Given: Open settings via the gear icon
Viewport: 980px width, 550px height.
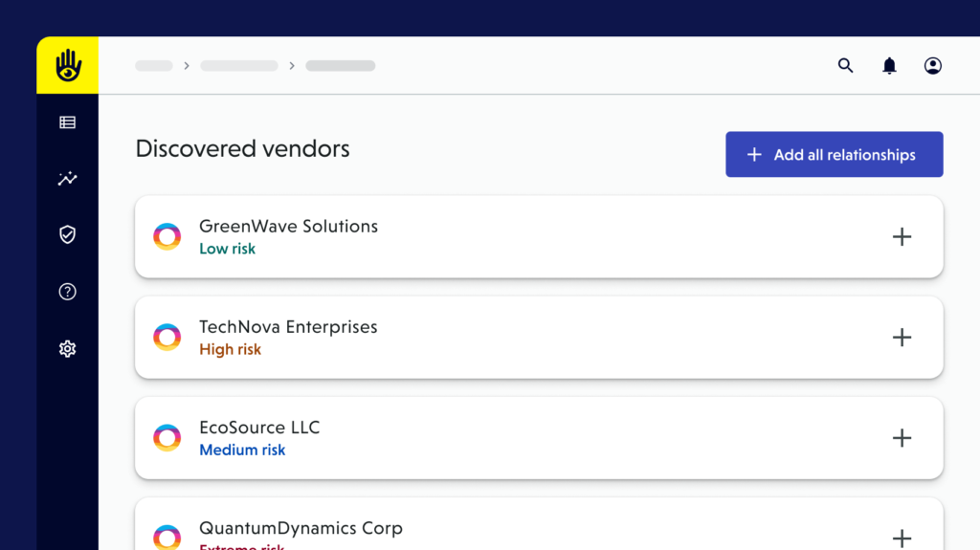Looking at the screenshot, I should [68, 349].
